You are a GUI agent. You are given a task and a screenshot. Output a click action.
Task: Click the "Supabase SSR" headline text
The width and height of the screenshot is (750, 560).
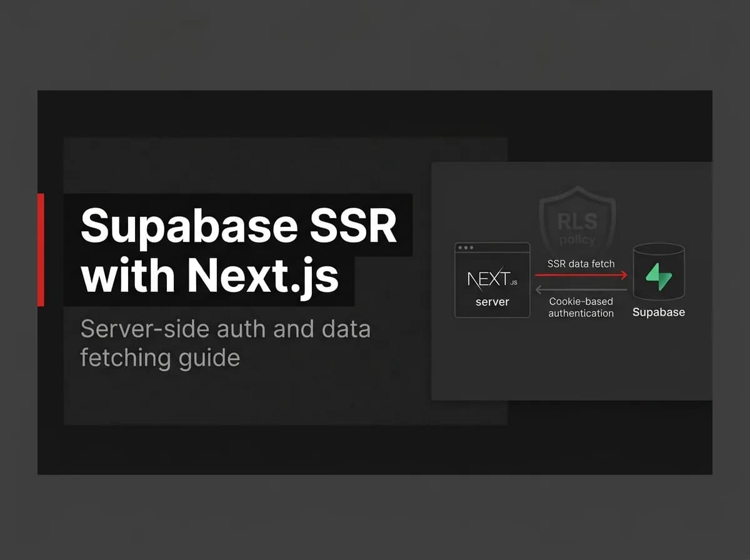coord(238,225)
